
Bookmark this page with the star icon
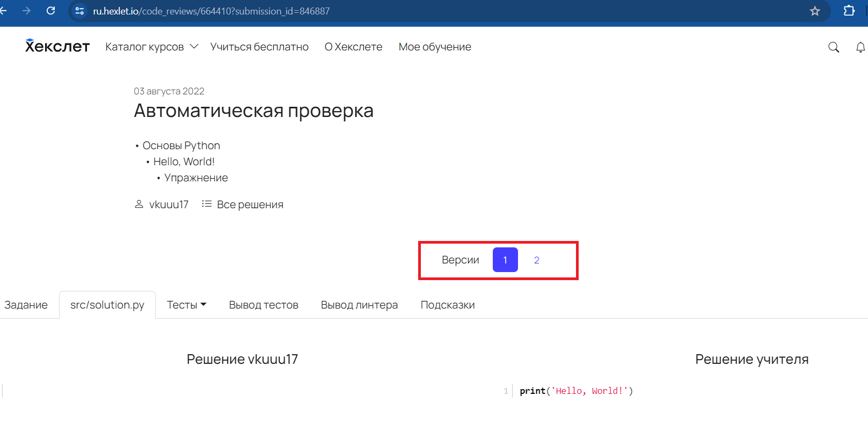point(814,11)
